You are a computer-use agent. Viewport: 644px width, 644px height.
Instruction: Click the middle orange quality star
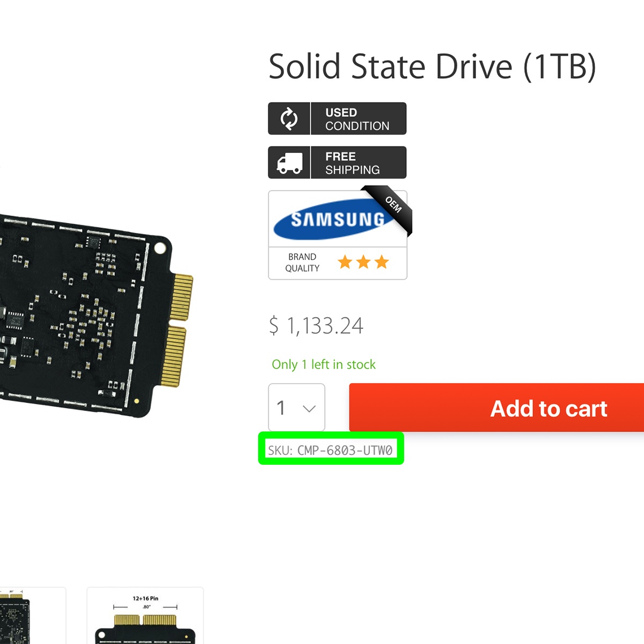pos(363,262)
